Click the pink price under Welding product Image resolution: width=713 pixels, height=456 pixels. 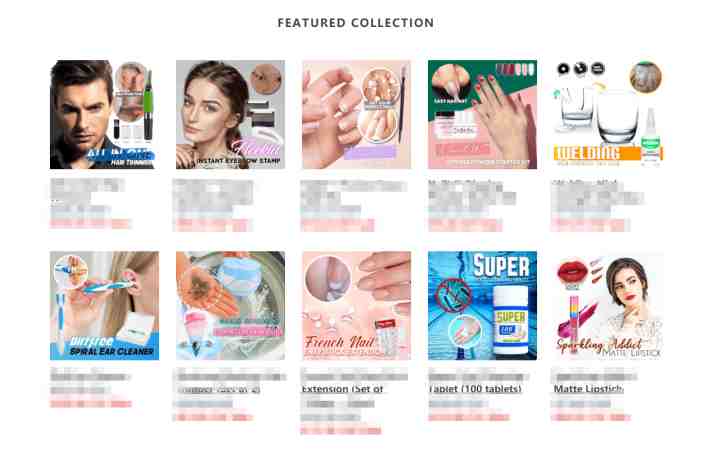pos(590,225)
